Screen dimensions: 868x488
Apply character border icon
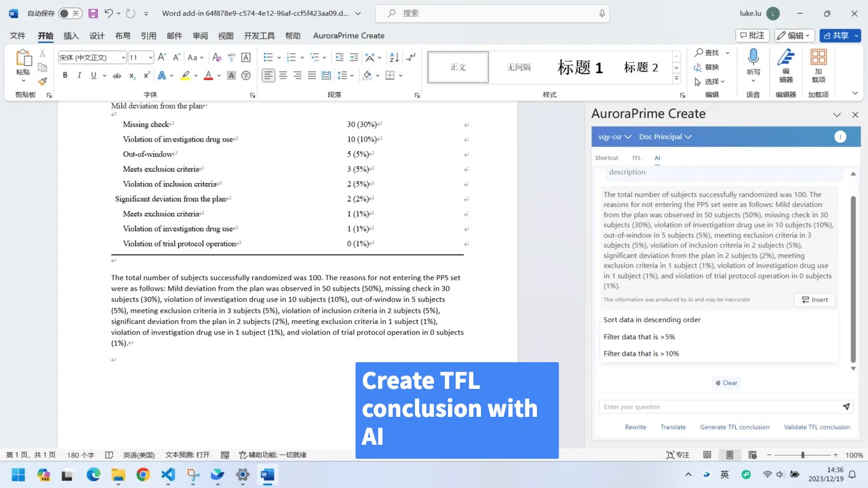[x=246, y=57]
